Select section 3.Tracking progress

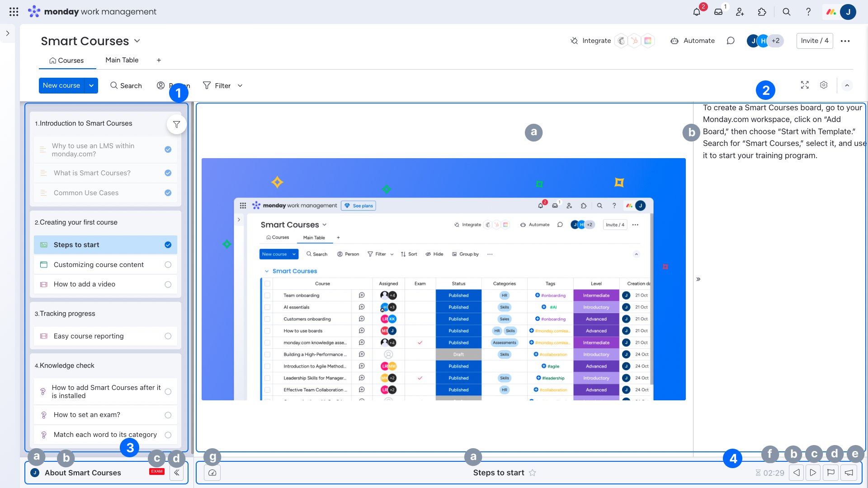coord(65,314)
